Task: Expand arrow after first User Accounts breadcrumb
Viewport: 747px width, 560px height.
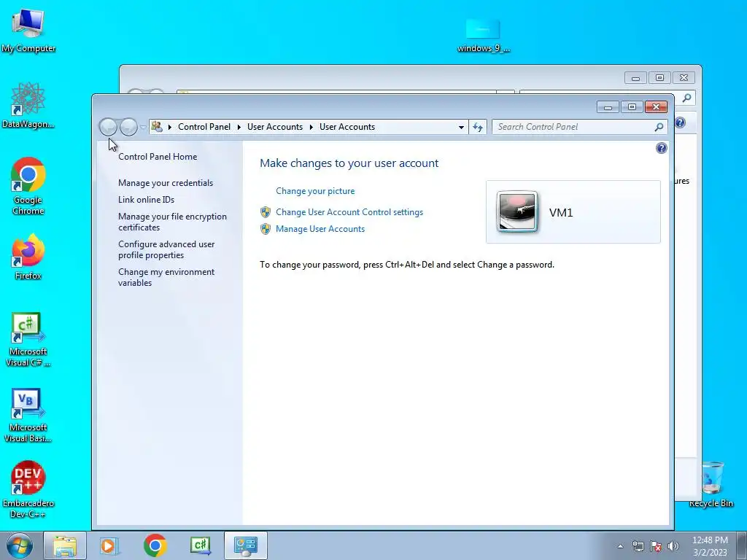Action: coord(311,127)
